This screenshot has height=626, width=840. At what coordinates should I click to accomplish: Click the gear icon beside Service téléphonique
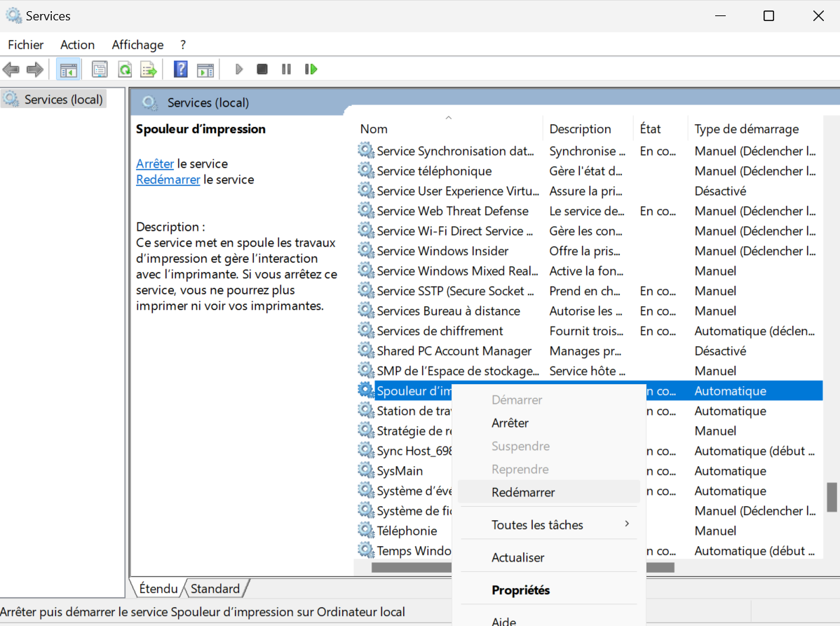[x=366, y=171]
